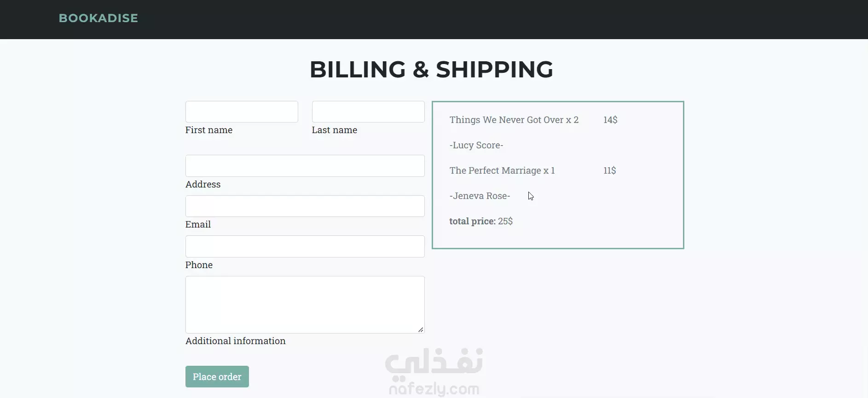Focus the First name input field
Image resolution: width=868 pixels, height=398 pixels.
pyautogui.click(x=242, y=111)
